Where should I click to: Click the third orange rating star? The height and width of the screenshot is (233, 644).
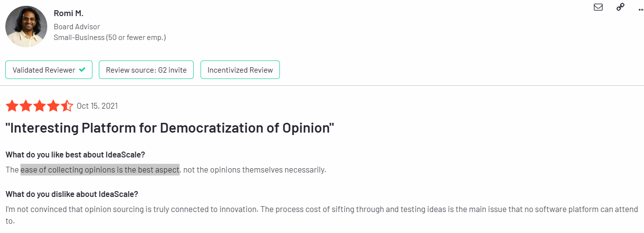click(x=39, y=106)
